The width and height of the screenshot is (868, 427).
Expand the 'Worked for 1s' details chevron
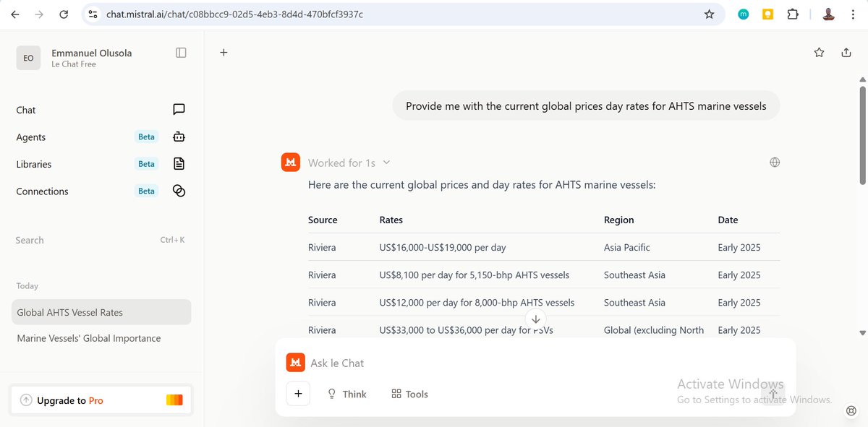387,162
